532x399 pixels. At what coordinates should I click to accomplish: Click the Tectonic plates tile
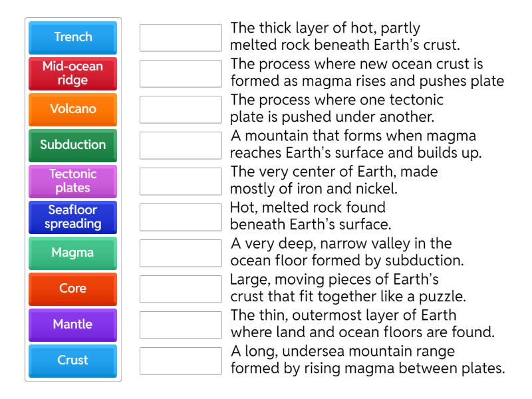pos(73,181)
